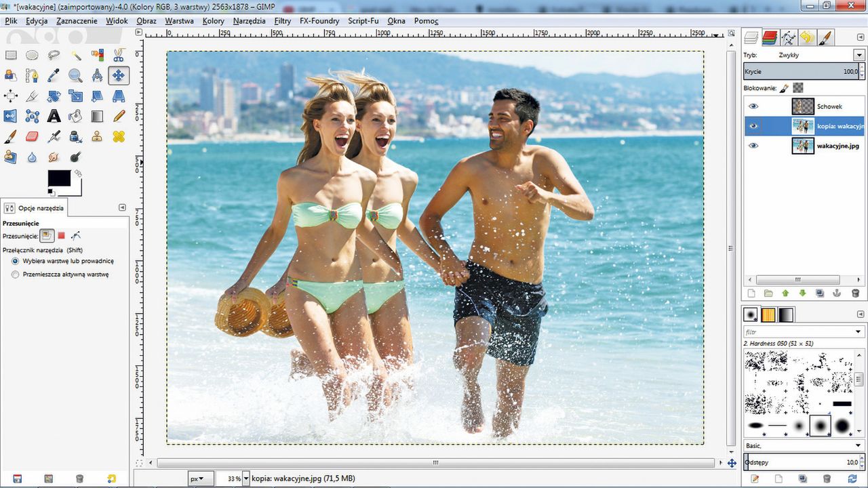
Task: Select the Blend gradient tool
Action: click(x=97, y=116)
